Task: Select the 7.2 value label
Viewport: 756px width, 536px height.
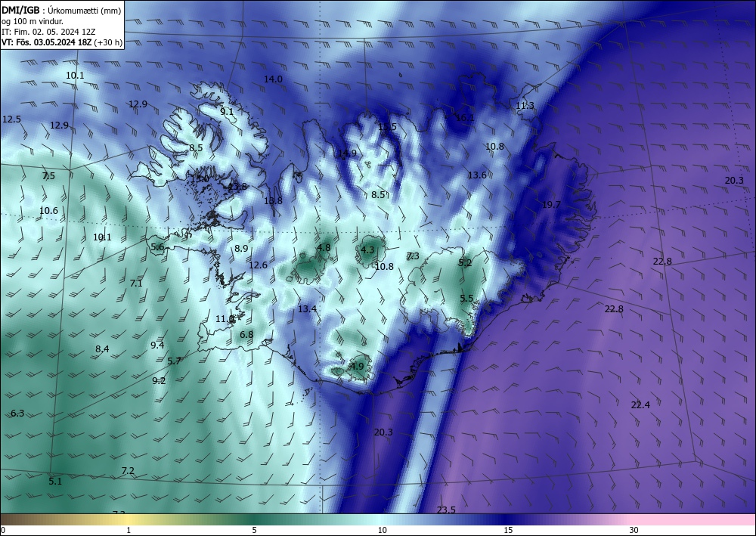Action: tap(128, 471)
